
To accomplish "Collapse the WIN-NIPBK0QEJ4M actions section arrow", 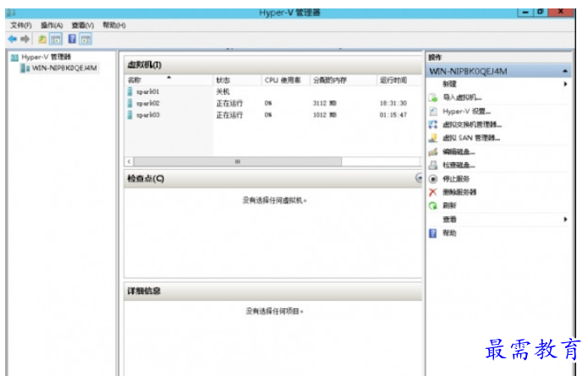I will pyautogui.click(x=565, y=71).
